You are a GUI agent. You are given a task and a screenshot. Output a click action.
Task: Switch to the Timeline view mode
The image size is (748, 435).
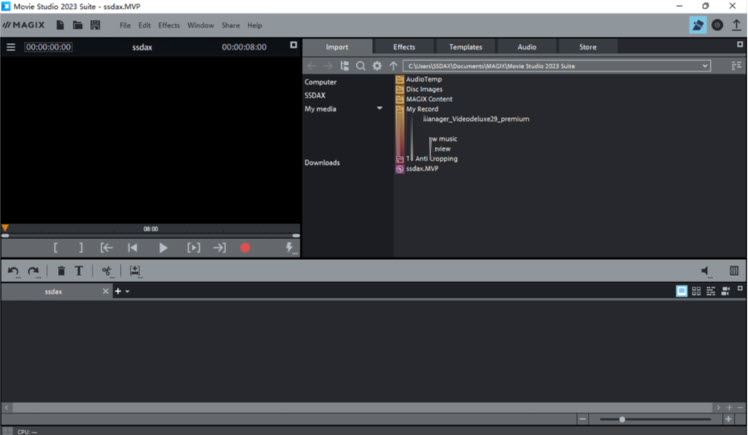pyautogui.click(x=711, y=291)
